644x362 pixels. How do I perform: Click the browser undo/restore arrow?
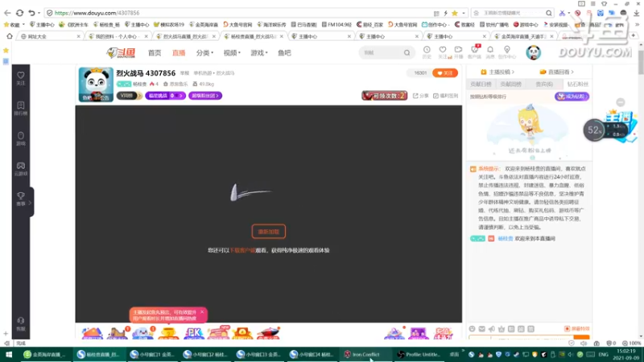click(31, 13)
